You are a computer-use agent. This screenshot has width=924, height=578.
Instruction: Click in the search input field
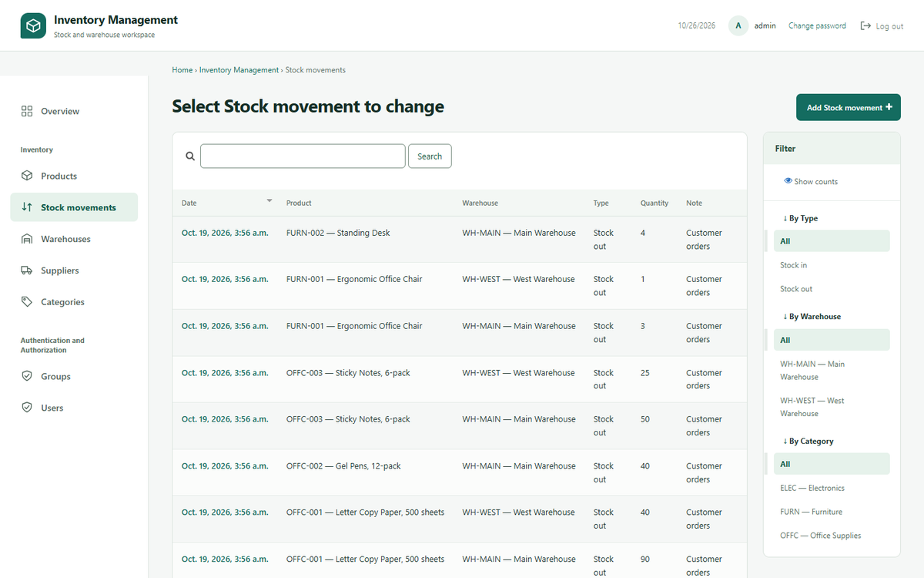coord(303,156)
